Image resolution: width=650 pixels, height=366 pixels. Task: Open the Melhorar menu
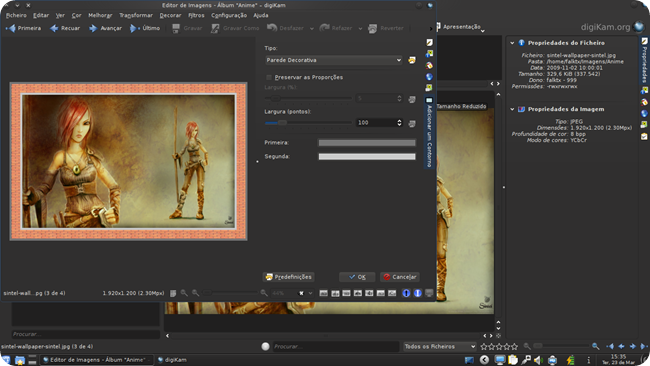pyautogui.click(x=100, y=15)
